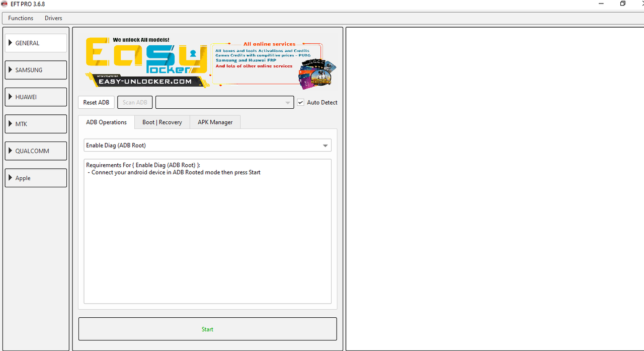Image resolution: width=644 pixels, height=351 pixels.
Task: Expand the HUAWEI sidebar section
Action: pyautogui.click(x=36, y=97)
